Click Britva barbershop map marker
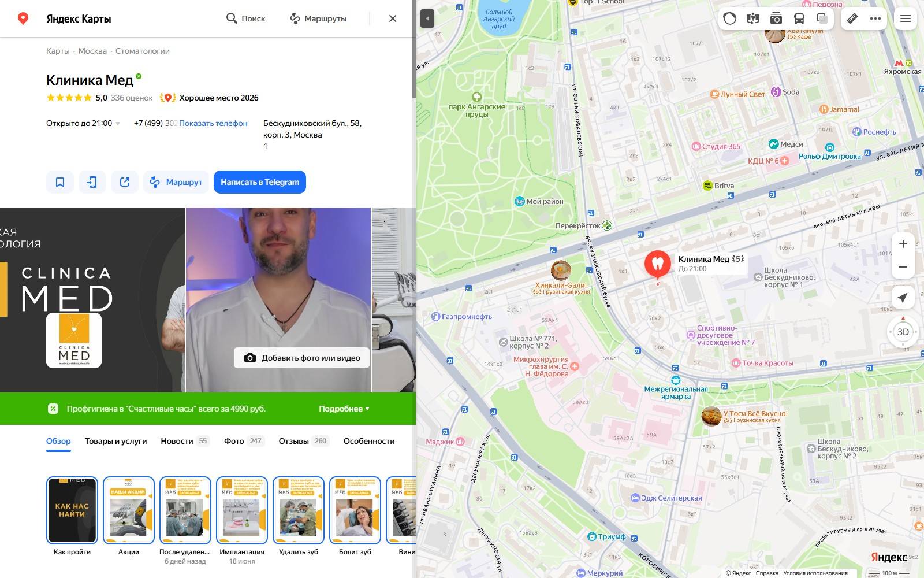Image resolution: width=924 pixels, height=578 pixels. tap(707, 186)
